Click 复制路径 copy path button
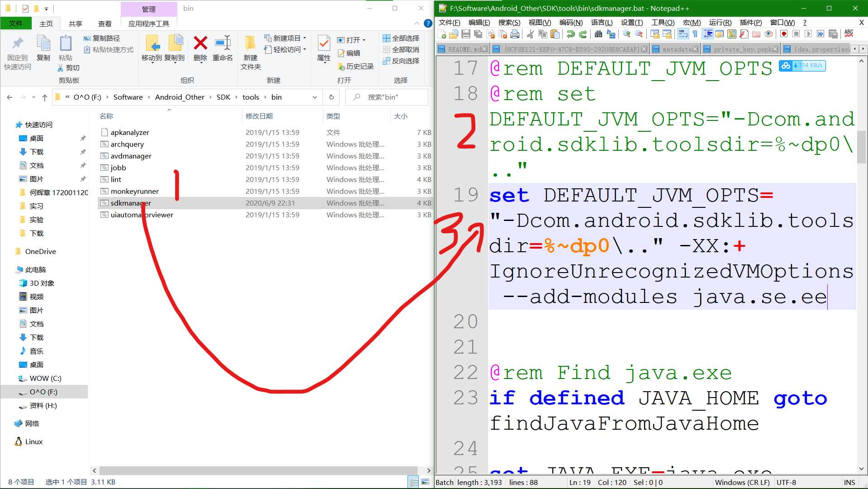868x489 pixels. coord(102,38)
